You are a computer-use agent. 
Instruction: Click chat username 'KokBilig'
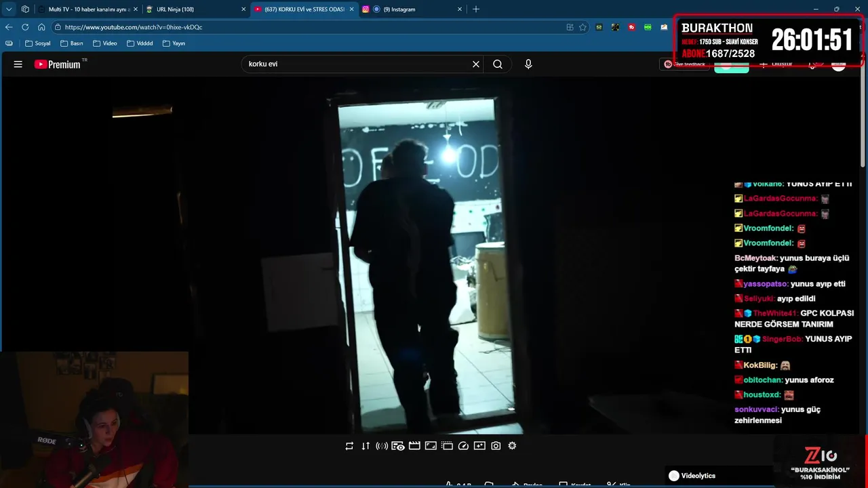click(x=759, y=365)
